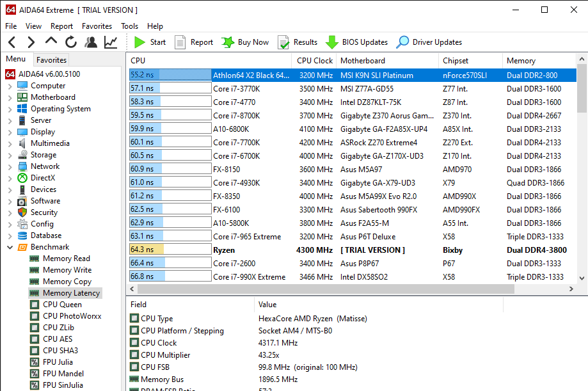Screen dimensions: 588x391
Task: Click the BIOS Updates green arrow icon
Action: 332,42
